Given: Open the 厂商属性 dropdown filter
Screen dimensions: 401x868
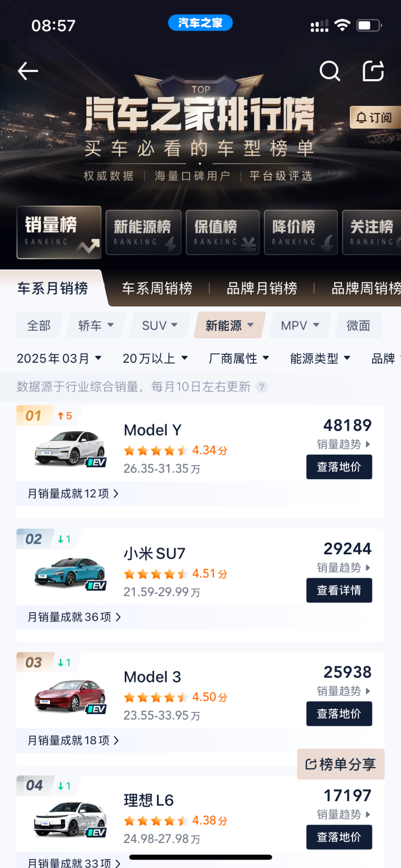Looking at the screenshot, I should 239,358.
